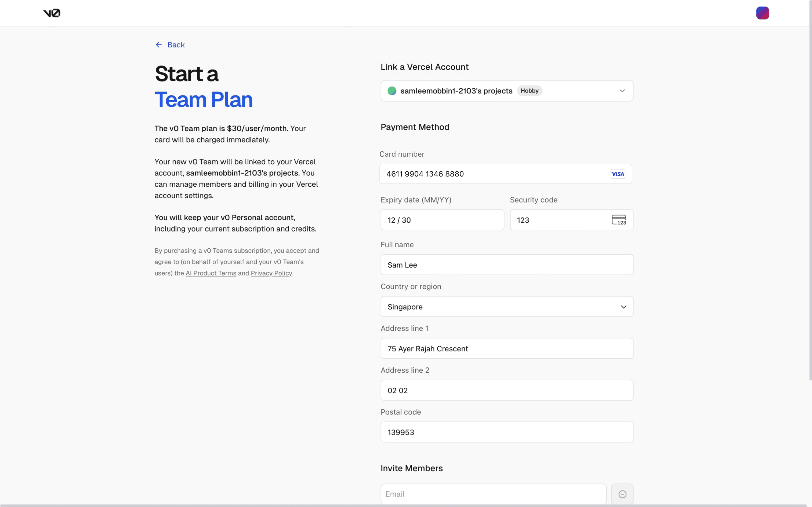Viewport: 812px width, 507px height.
Task: Open the Country or region dropdown
Action: pos(506,306)
